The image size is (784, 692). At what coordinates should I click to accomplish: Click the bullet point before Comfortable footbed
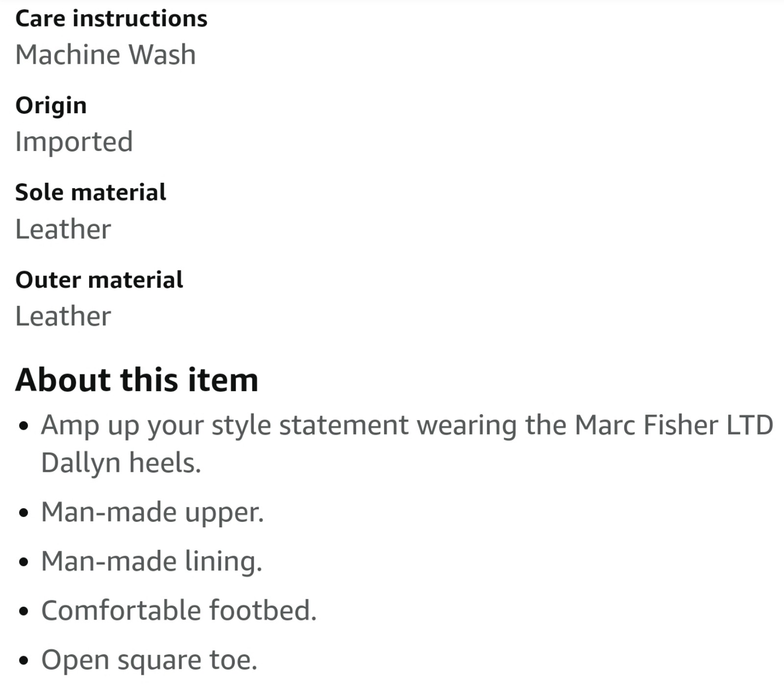click(24, 612)
